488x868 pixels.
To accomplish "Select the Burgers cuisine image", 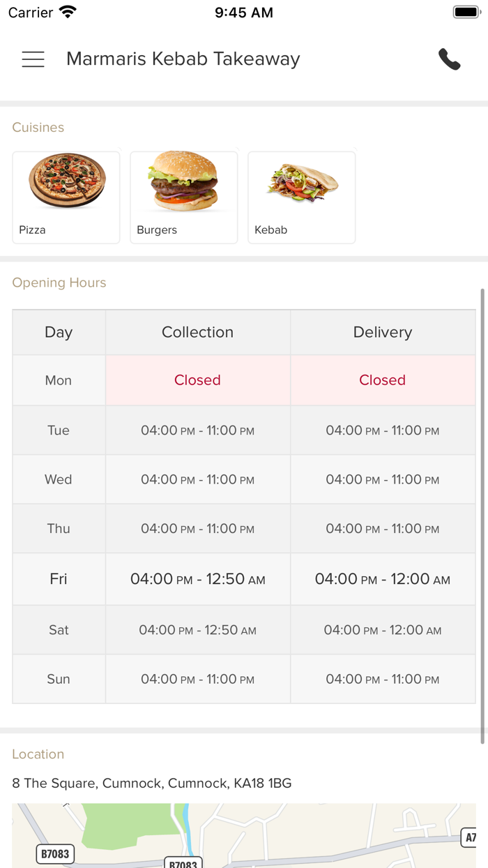I will [183, 183].
